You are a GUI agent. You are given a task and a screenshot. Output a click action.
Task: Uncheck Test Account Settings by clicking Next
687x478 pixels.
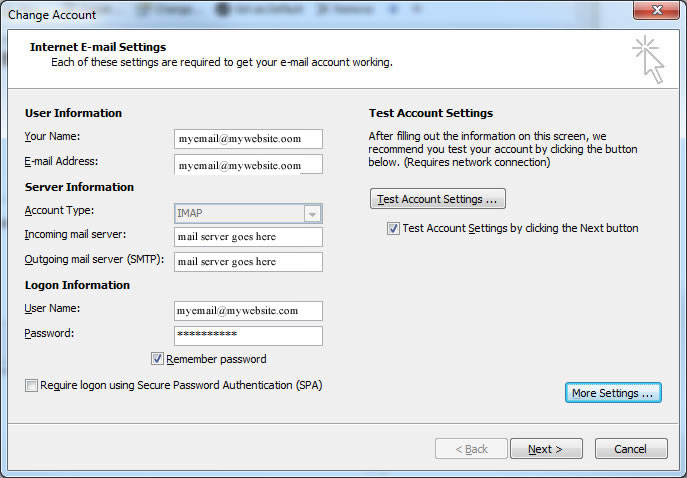point(393,228)
